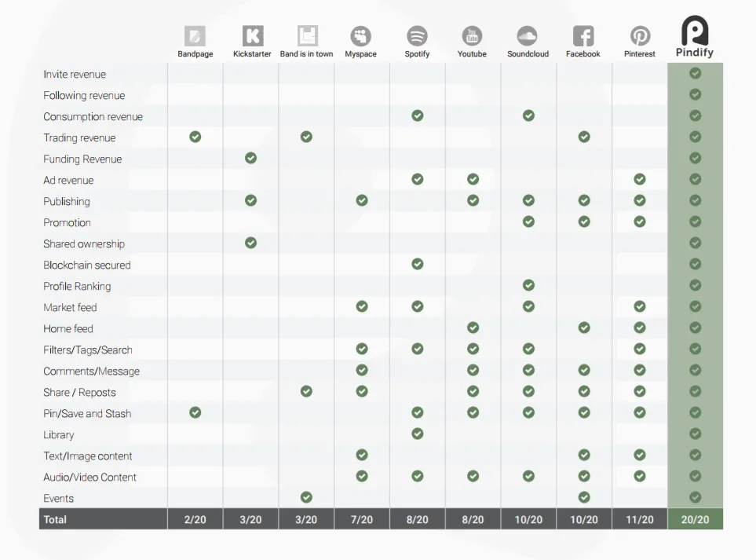Click the Consumption revenue row label
This screenshot has height=560, width=756.
click(93, 117)
